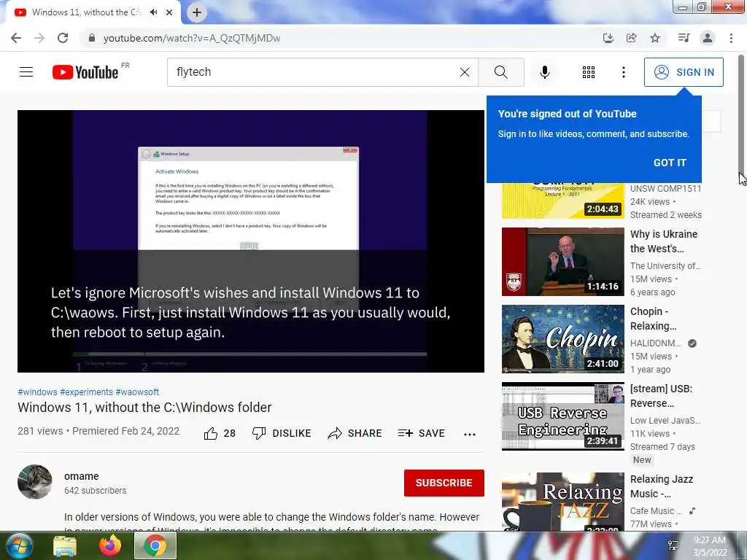Share this page from address bar
Image resolution: width=747 pixels, height=560 pixels.
pos(631,38)
